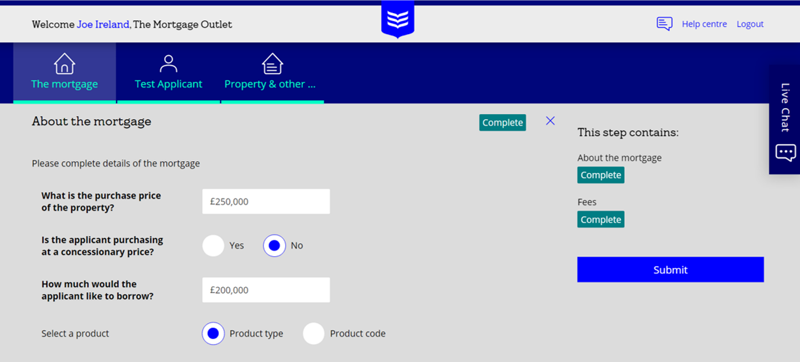Switch to the Property & other tab
This screenshot has width=800, height=362.
(x=272, y=73)
